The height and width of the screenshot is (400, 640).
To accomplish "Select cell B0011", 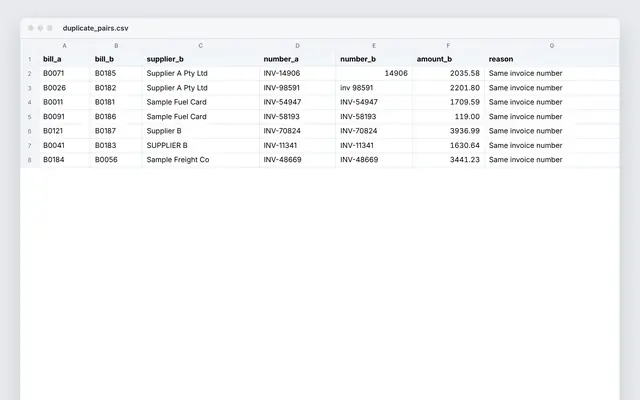I will tap(65, 102).
